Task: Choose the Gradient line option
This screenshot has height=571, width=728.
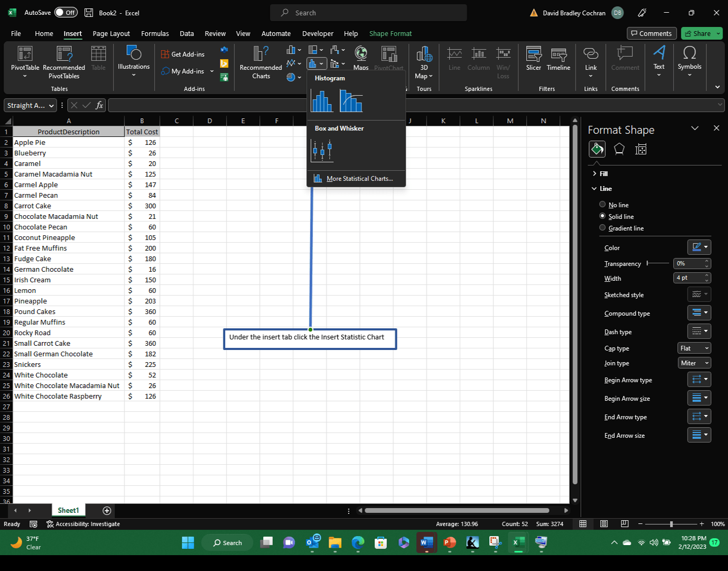Action: tap(602, 227)
